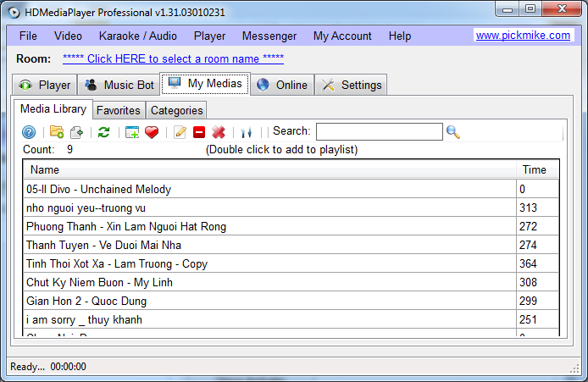
Task: Click the time value 272
Action: (x=528, y=226)
